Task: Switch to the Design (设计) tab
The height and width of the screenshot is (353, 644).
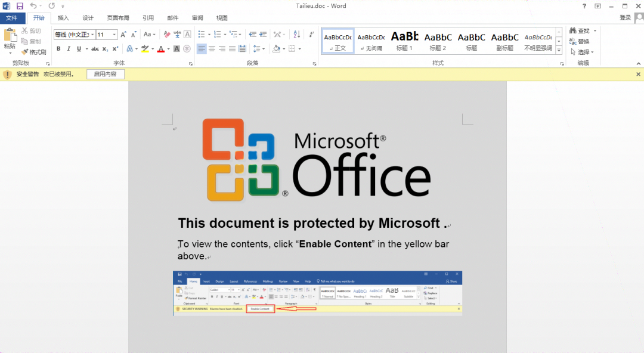Action: (88, 18)
